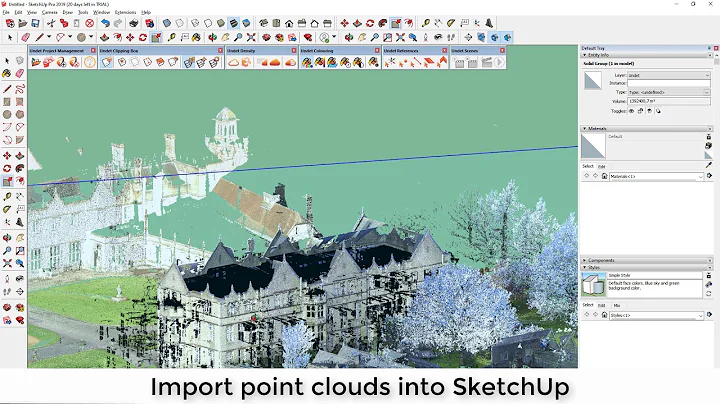Image resolution: width=720 pixels, height=404 pixels.
Task: Click the first cloud icon in Undet Density
Action: [233, 62]
